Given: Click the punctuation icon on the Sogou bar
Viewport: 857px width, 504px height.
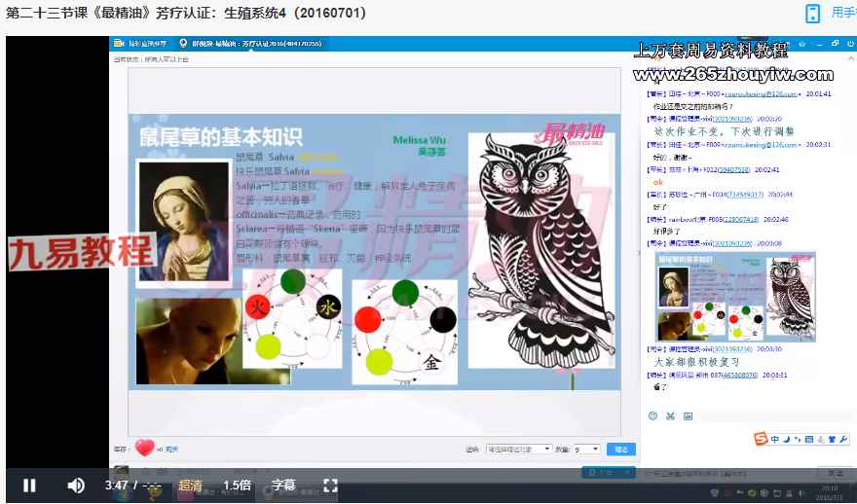Looking at the screenshot, I should [798, 439].
